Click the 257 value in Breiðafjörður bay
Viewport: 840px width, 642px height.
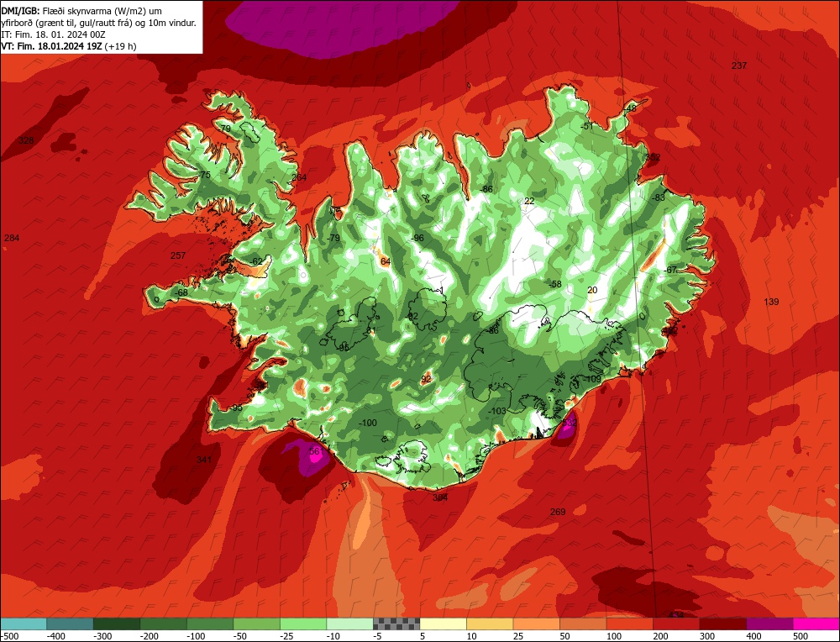(x=178, y=255)
